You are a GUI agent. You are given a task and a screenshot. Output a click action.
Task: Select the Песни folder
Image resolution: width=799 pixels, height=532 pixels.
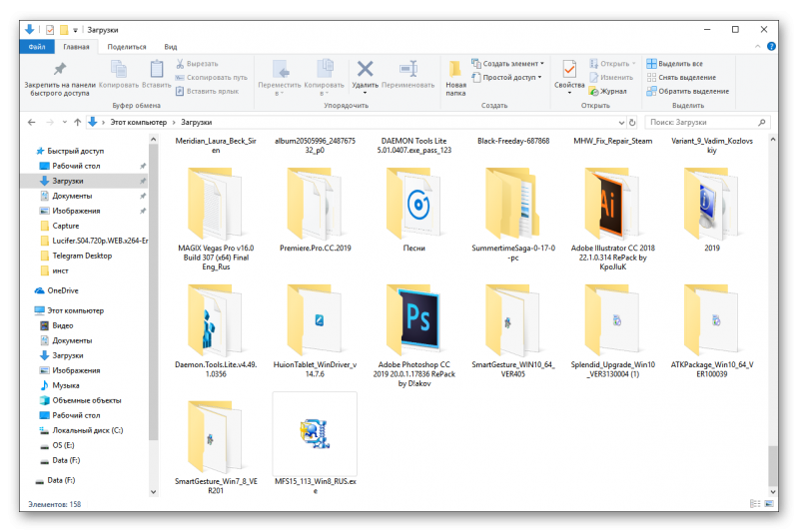coord(413,210)
